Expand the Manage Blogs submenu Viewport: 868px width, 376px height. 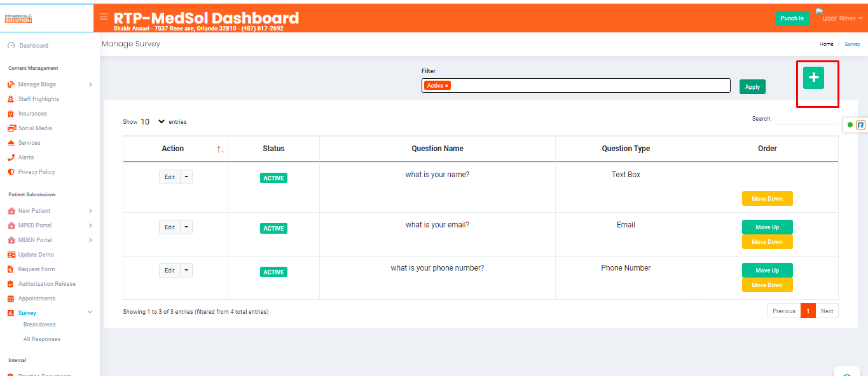(x=90, y=84)
